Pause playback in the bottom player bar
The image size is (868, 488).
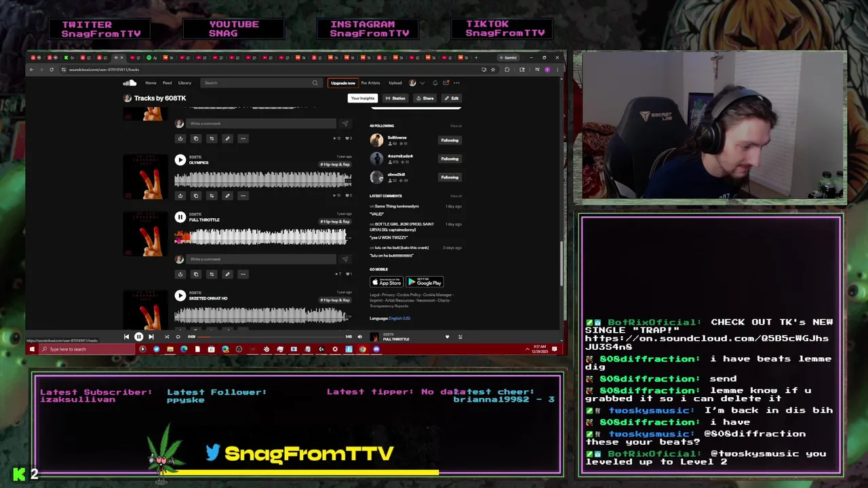point(138,337)
